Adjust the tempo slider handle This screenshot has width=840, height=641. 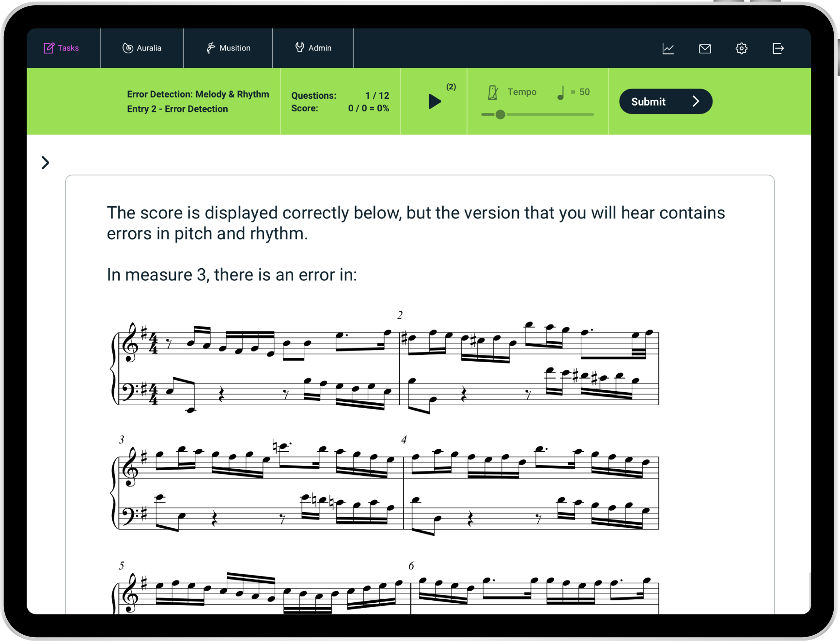(x=500, y=114)
